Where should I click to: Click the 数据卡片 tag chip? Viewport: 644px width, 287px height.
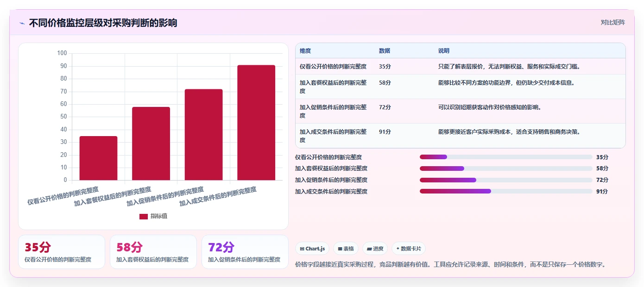[409, 249]
